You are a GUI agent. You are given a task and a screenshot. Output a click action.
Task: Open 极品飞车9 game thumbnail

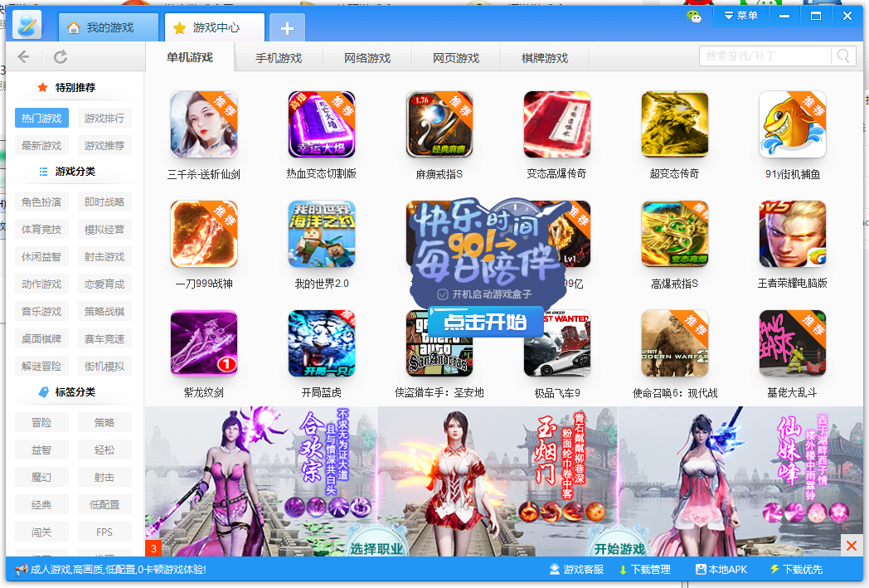[x=556, y=343]
